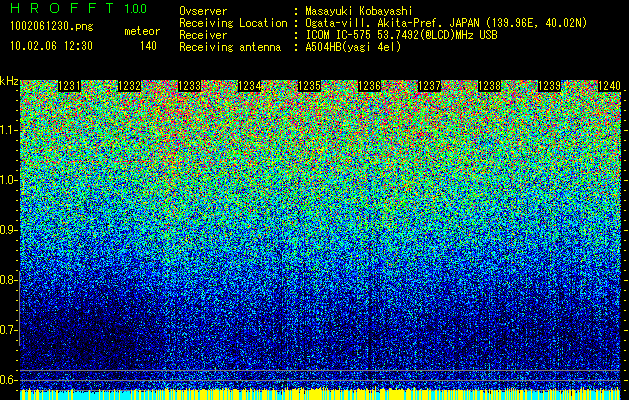Click the Receiver label
This screenshot has height=400, width=629.
[x=203, y=35]
